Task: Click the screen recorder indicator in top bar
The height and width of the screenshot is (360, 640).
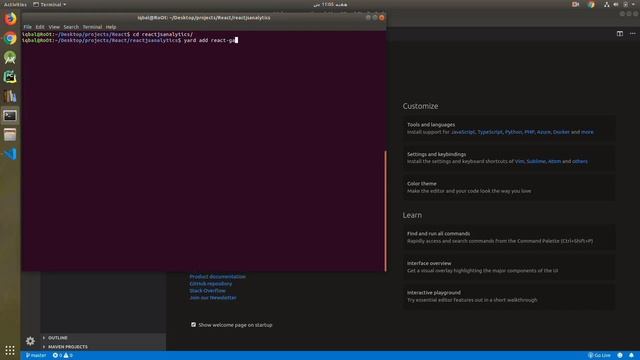Action: pos(576,4)
